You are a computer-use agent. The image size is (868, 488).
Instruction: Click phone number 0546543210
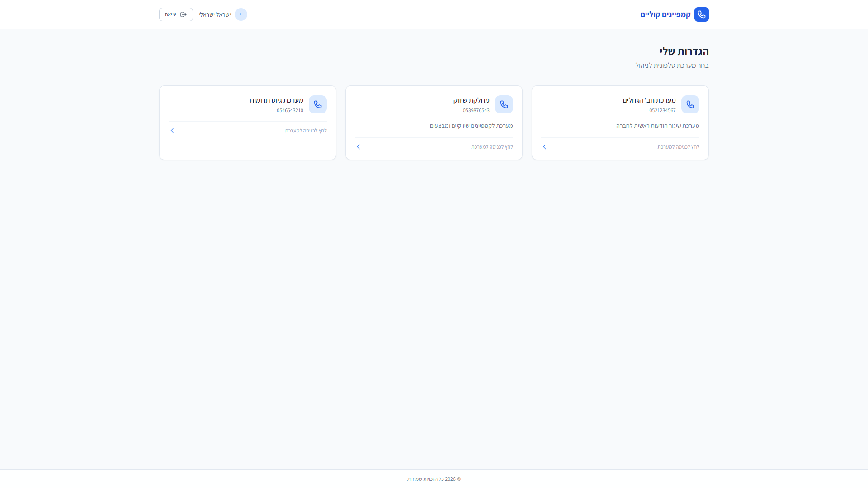(x=290, y=110)
